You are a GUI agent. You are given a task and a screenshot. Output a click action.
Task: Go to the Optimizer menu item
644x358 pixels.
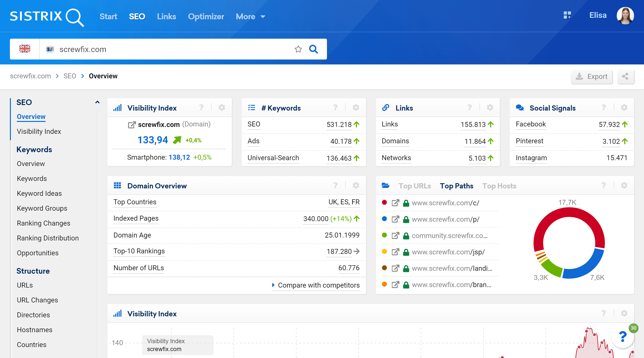coord(206,17)
